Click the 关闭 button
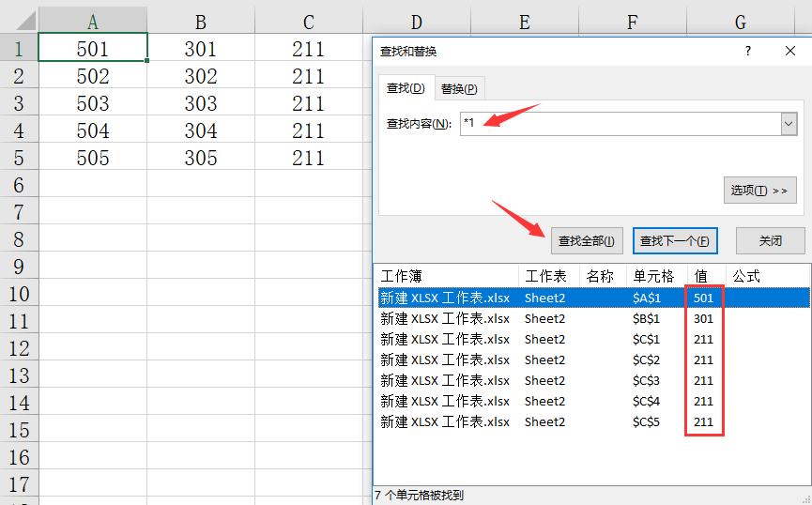This screenshot has width=812, height=505. pyautogui.click(x=770, y=241)
